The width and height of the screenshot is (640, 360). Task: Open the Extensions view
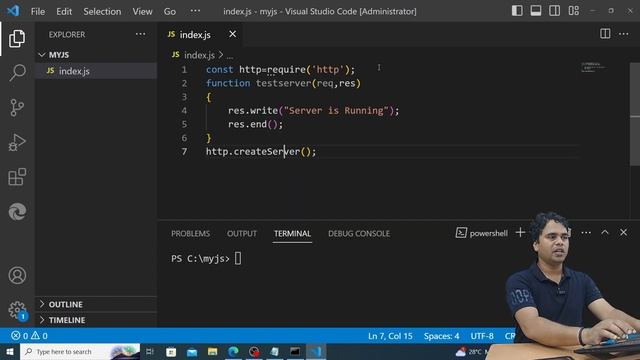pos(17,177)
